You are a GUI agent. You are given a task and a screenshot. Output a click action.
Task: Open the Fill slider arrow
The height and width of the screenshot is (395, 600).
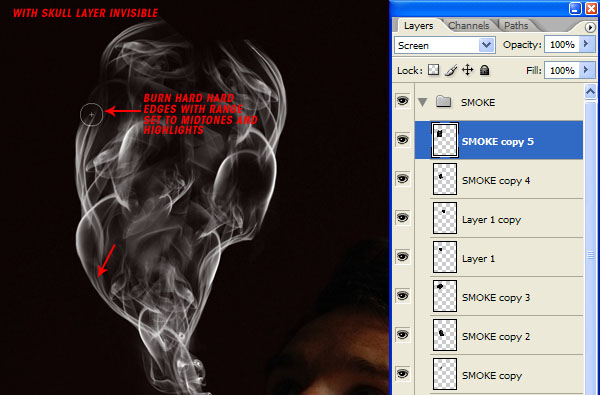coord(587,70)
